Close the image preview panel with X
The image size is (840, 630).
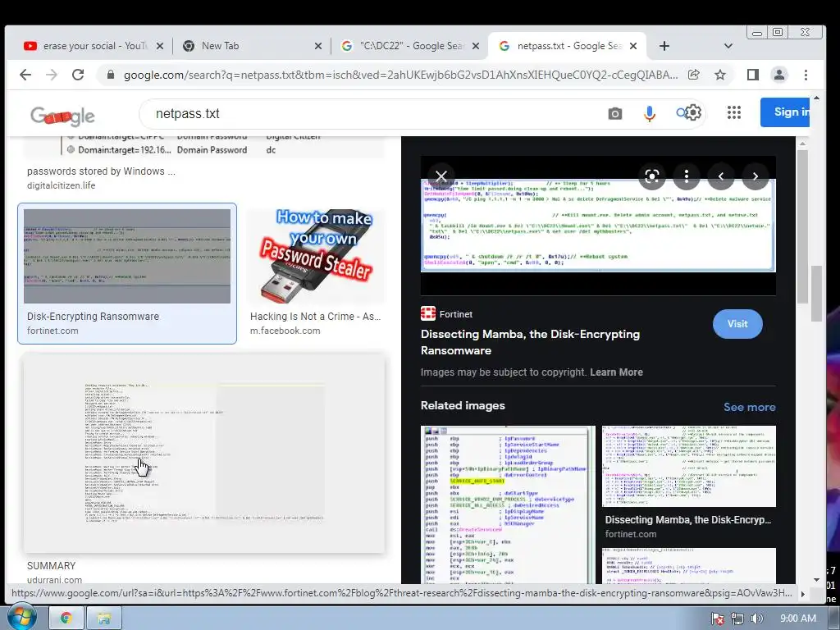(441, 176)
